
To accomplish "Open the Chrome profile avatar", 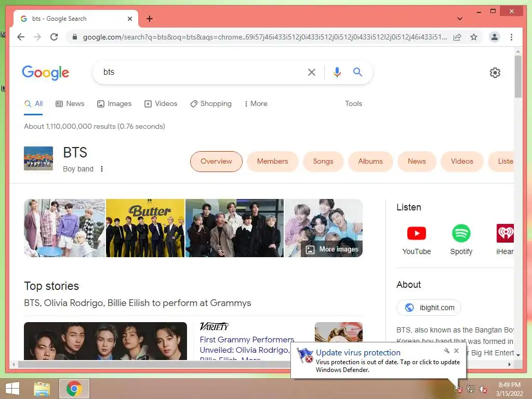I will [x=495, y=37].
